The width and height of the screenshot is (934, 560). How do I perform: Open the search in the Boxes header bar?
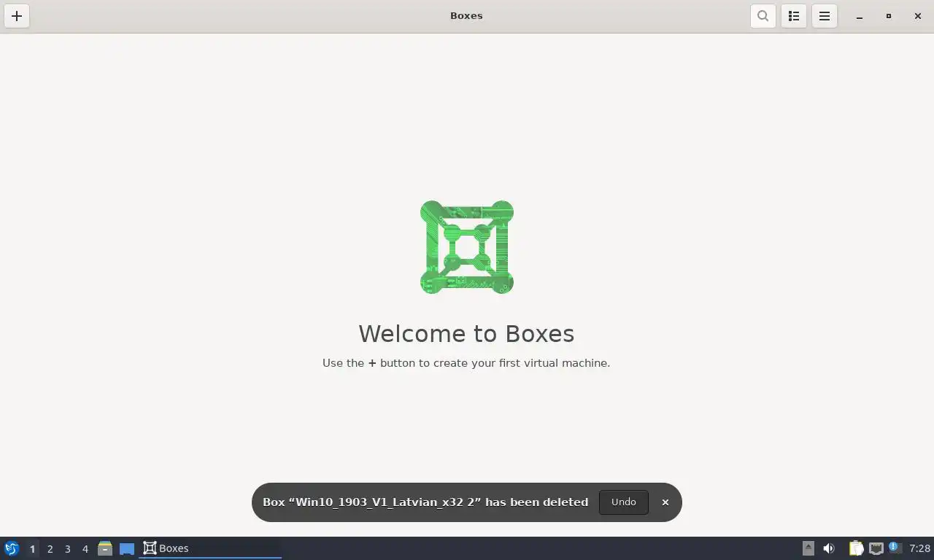tap(763, 16)
